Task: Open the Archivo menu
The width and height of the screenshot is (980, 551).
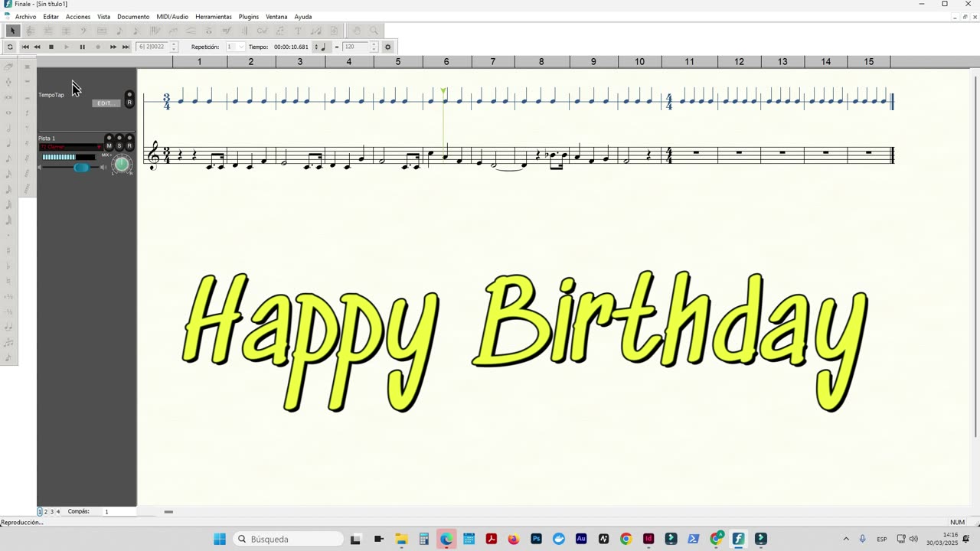Action: coord(25,16)
